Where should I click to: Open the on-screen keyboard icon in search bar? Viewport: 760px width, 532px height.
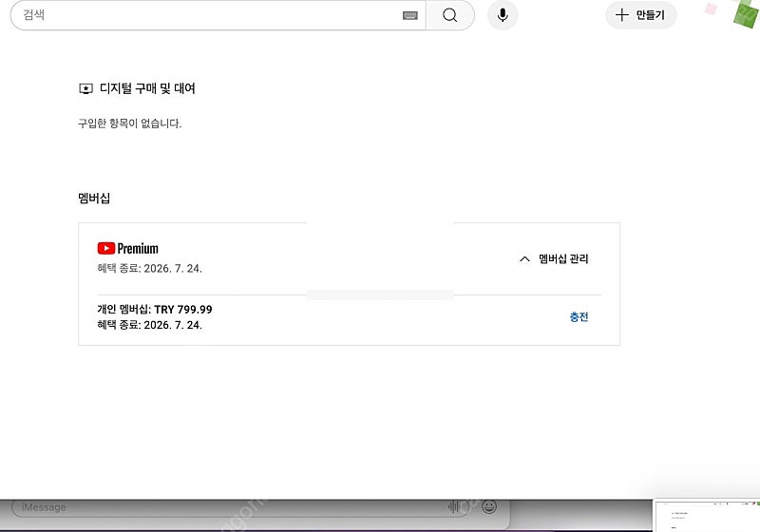click(x=410, y=15)
